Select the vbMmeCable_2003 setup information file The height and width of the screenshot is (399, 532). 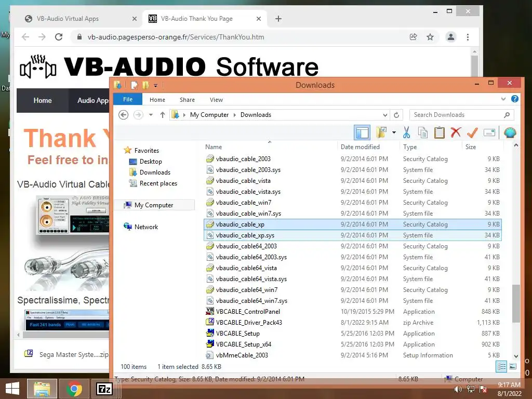pos(353,355)
